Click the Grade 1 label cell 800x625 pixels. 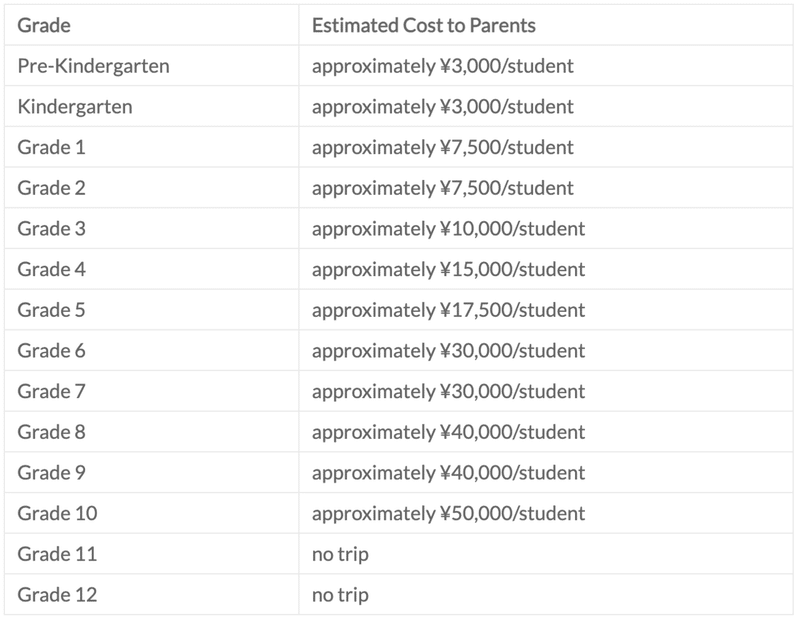[x=52, y=147]
